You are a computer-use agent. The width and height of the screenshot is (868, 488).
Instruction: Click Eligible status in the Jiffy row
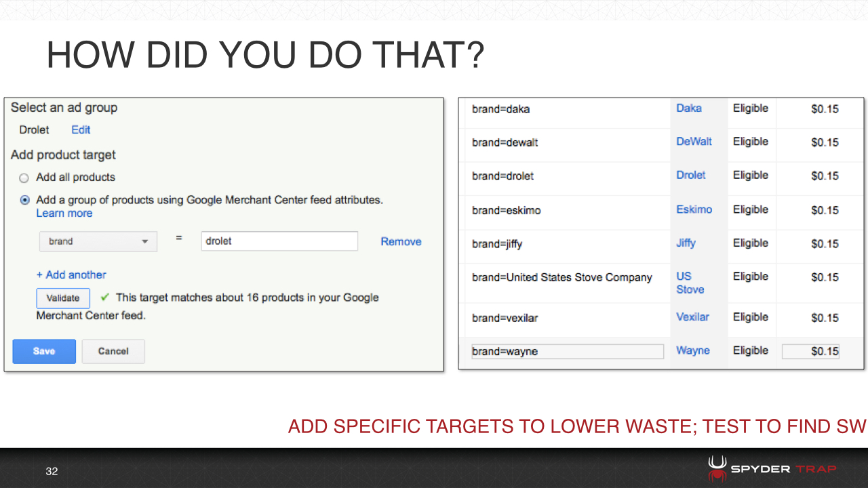point(751,243)
